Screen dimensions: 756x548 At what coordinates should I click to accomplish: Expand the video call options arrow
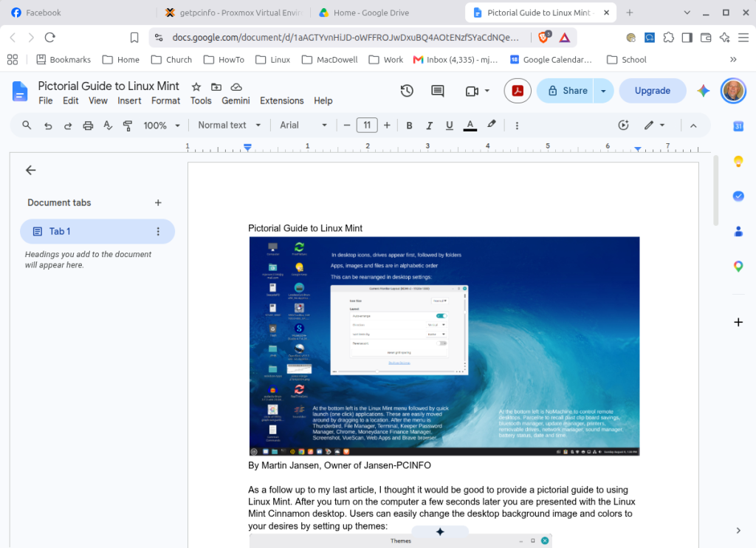487,91
